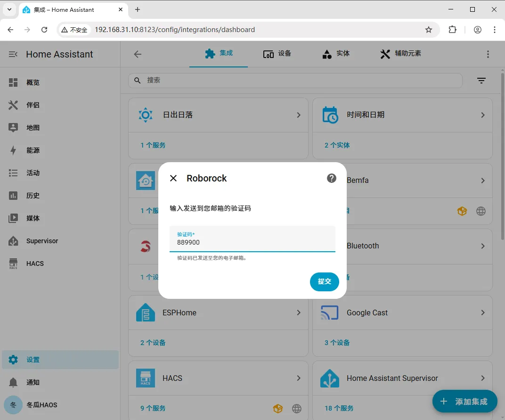Bookmark this page with the star icon

coord(428,30)
